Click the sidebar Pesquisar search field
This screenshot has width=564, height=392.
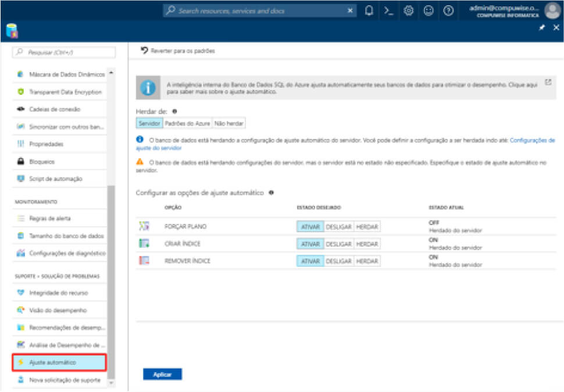(x=64, y=52)
